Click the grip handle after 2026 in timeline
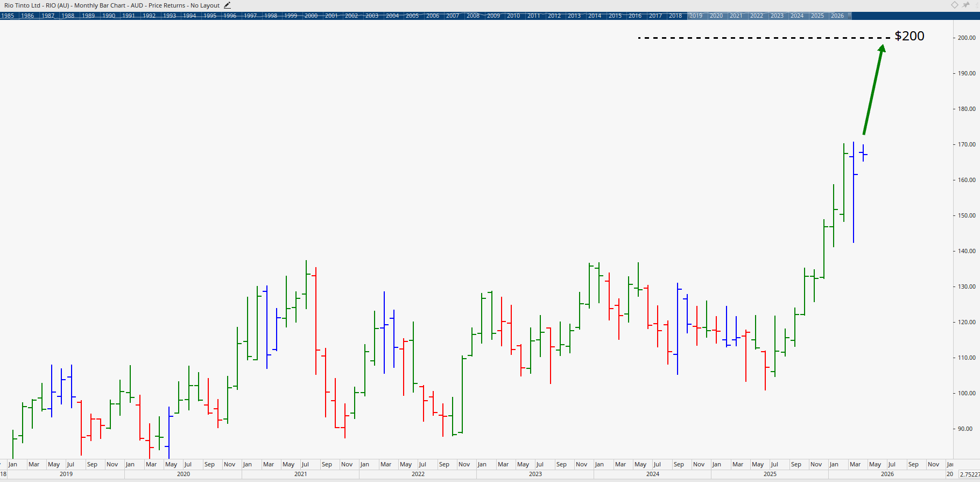980x482 pixels. pos(849,16)
